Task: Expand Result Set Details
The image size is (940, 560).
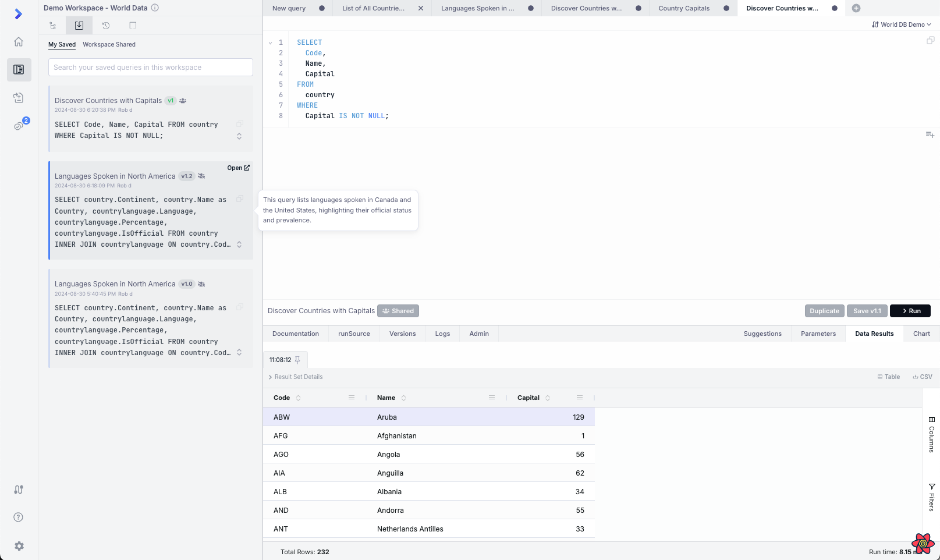Action: pyautogui.click(x=296, y=377)
